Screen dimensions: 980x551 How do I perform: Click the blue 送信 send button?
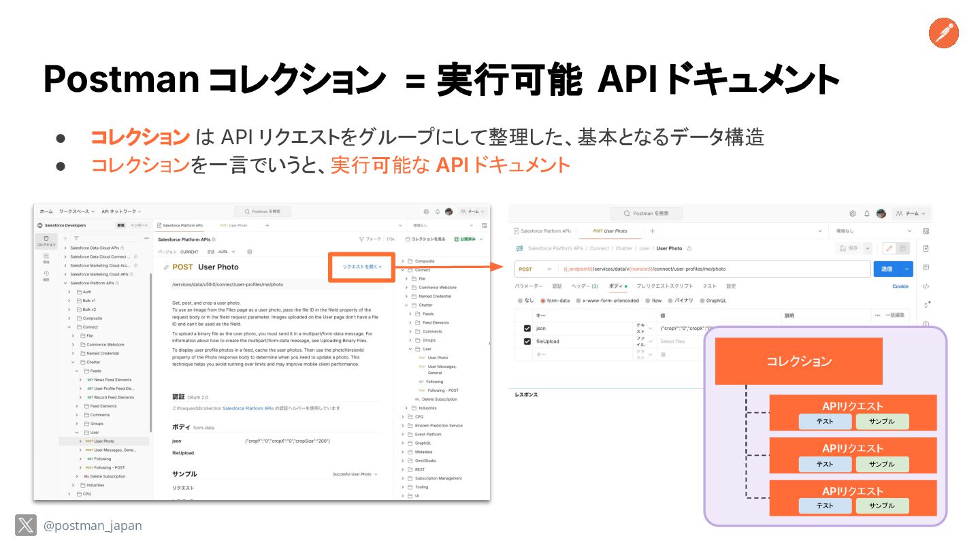pos(887,269)
